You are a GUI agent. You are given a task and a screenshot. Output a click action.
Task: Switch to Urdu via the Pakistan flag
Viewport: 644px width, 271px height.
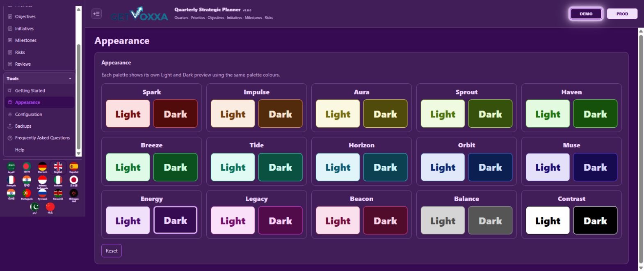point(34,208)
